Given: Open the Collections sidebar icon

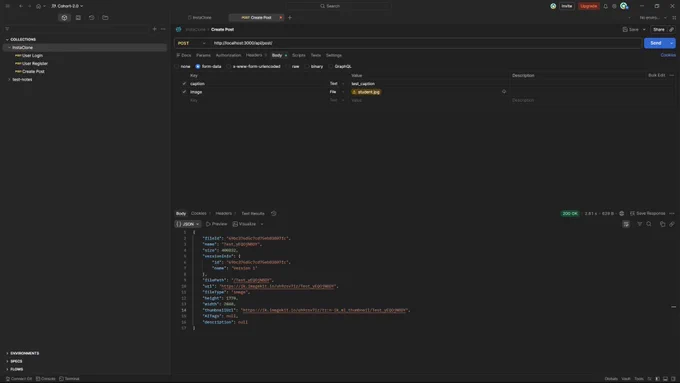Looking at the screenshot, I should (64, 18).
